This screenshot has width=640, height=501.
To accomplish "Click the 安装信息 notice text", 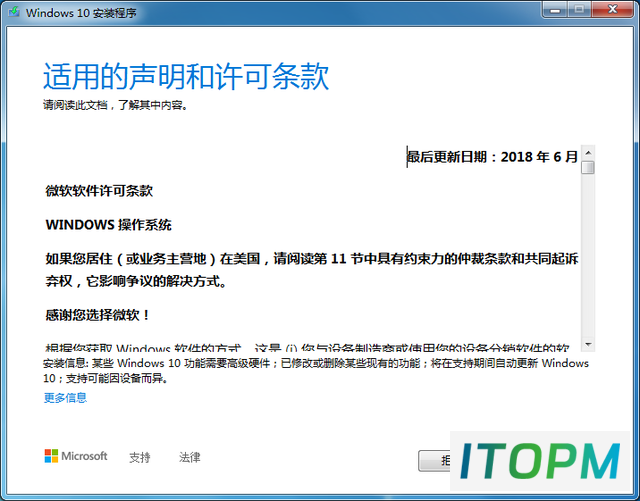I will (x=316, y=371).
